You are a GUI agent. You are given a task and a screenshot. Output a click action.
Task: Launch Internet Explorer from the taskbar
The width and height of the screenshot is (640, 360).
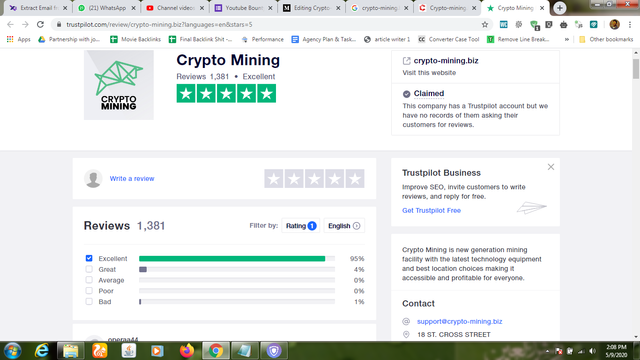[42, 351]
